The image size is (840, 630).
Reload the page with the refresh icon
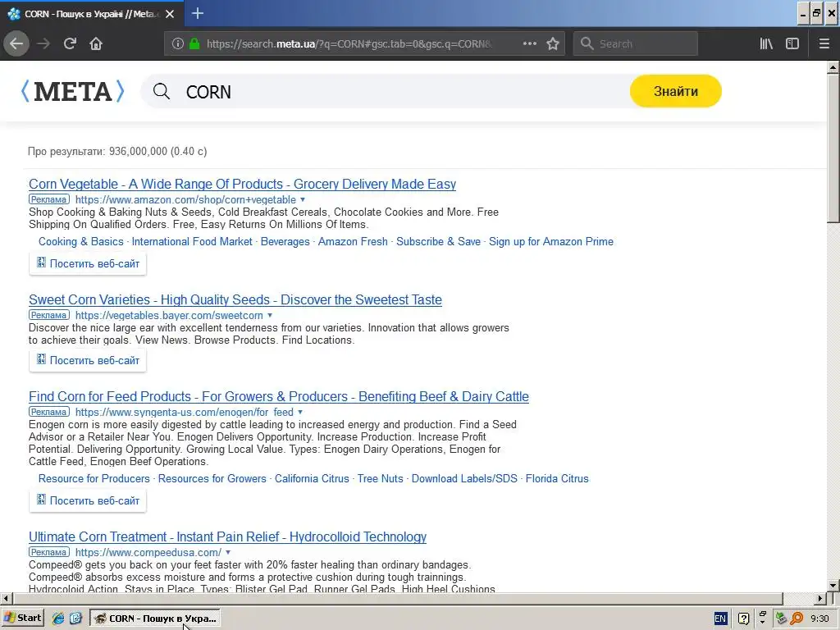point(70,43)
